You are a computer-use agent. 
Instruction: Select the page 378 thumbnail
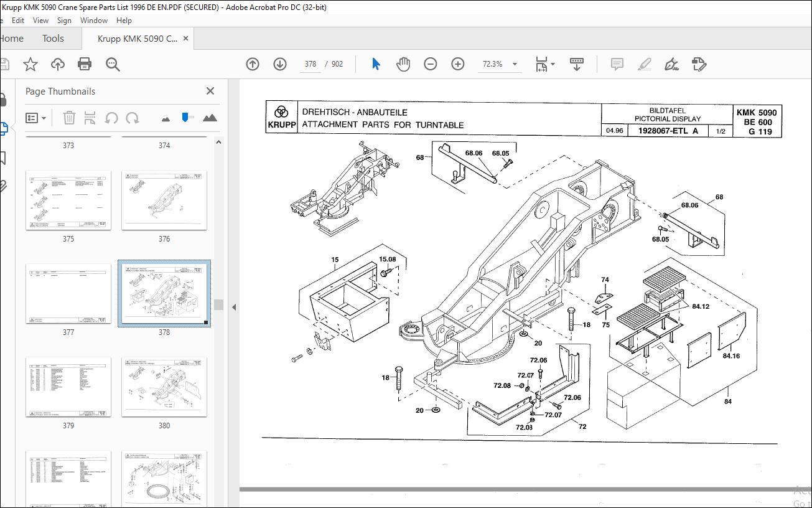coord(164,294)
